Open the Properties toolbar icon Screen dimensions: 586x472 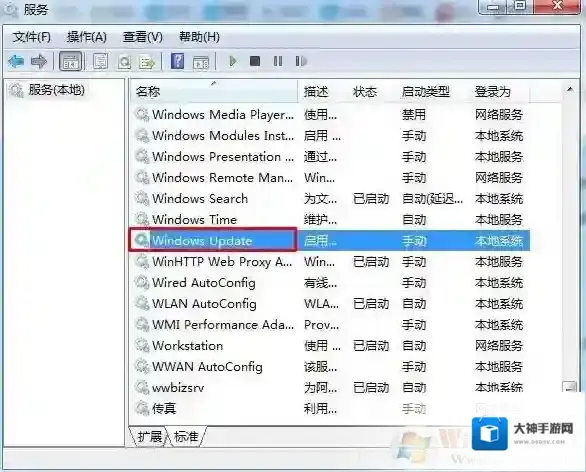101,61
